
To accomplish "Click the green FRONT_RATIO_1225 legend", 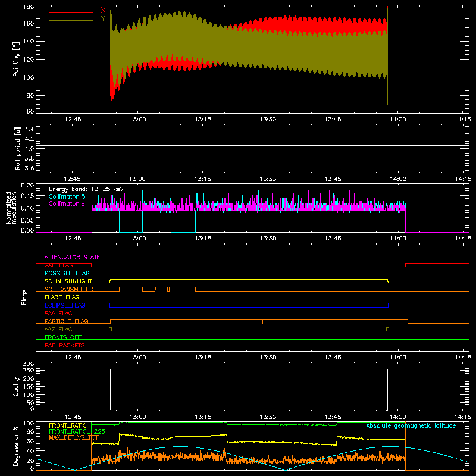I will 77,431.
